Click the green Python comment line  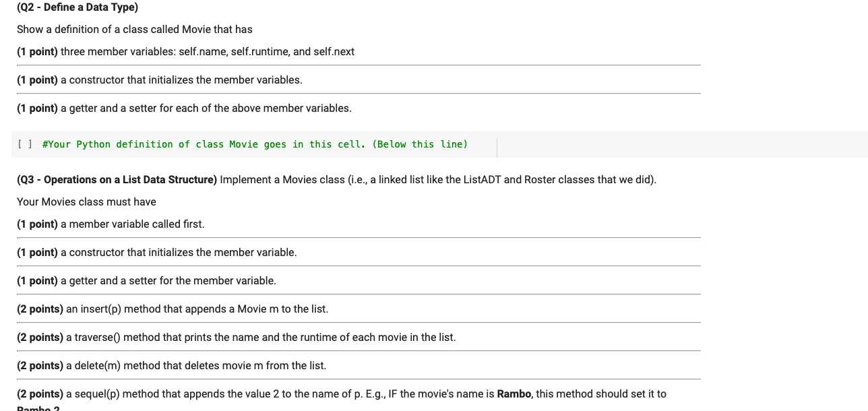click(255, 144)
